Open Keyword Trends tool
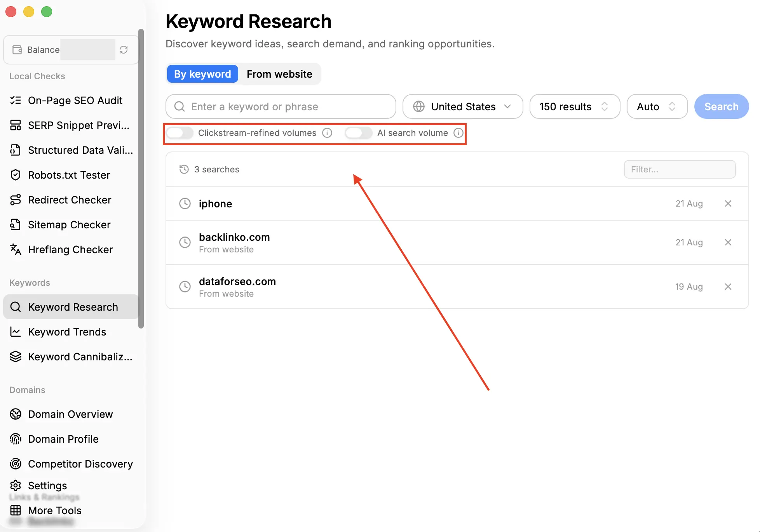Image resolution: width=760 pixels, height=532 pixels. 71,332
